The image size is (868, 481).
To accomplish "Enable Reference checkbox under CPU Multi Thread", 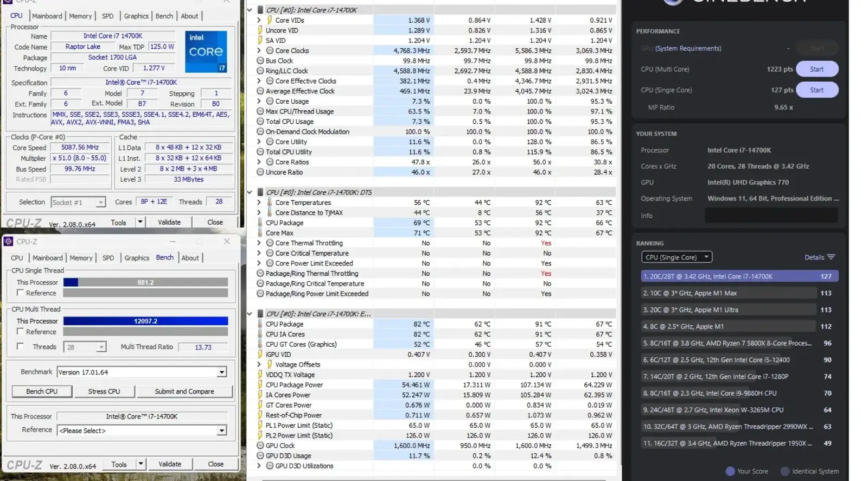I will pyautogui.click(x=20, y=331).
